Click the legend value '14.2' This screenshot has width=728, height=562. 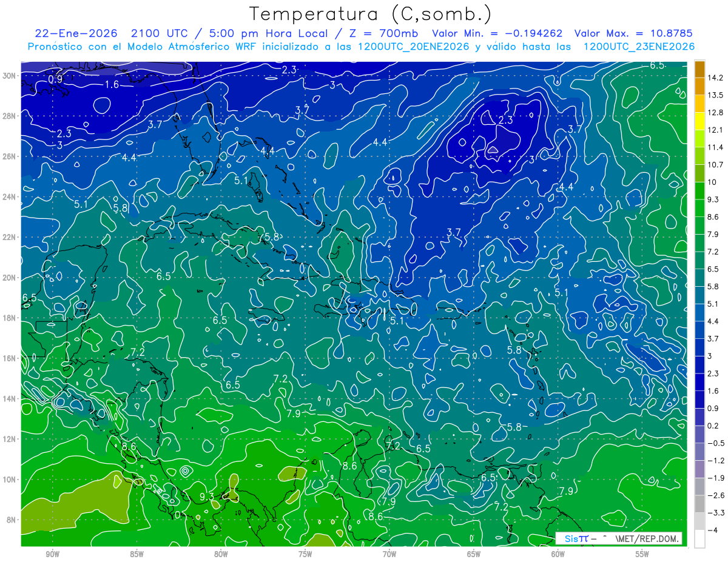tap(714, 78)
